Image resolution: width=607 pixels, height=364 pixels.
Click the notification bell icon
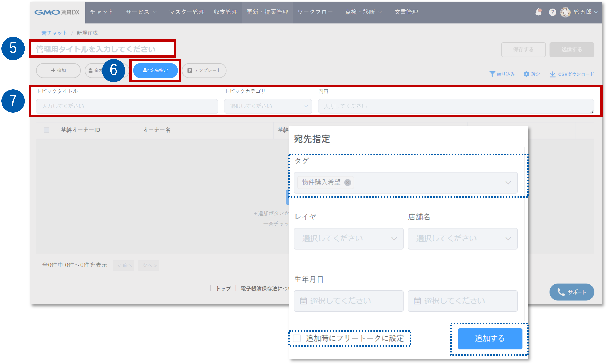[x=538, y=12]
